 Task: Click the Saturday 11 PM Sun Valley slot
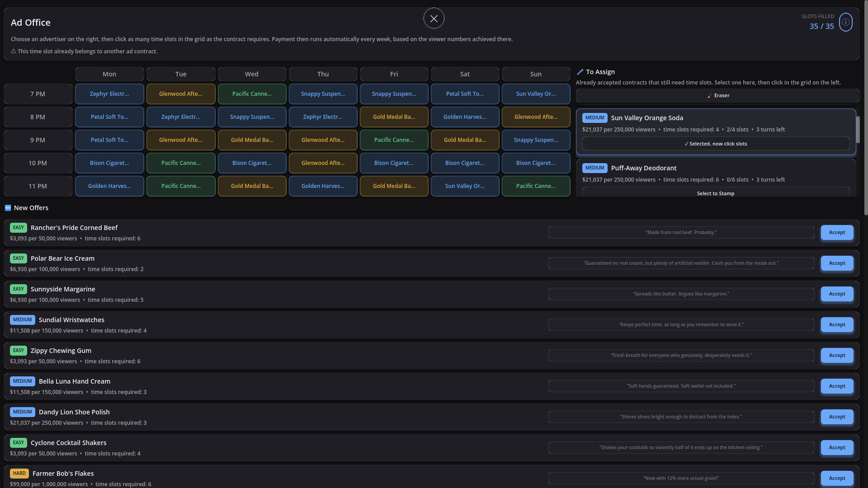(465, 186)
